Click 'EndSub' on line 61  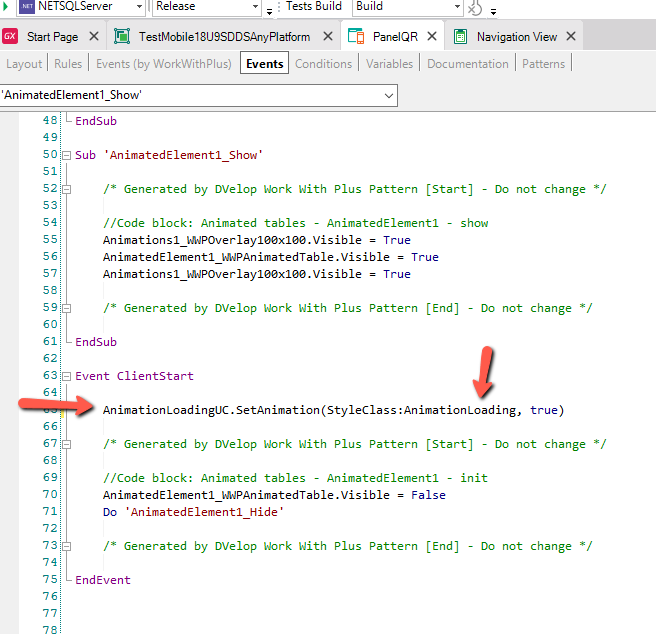[x=96, y=342]
